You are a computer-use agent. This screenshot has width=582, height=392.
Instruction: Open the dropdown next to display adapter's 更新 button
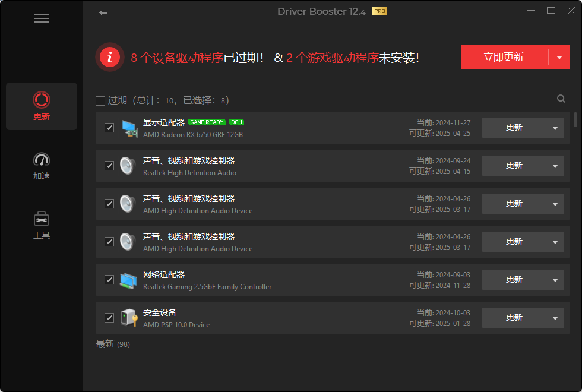(556, 127)
